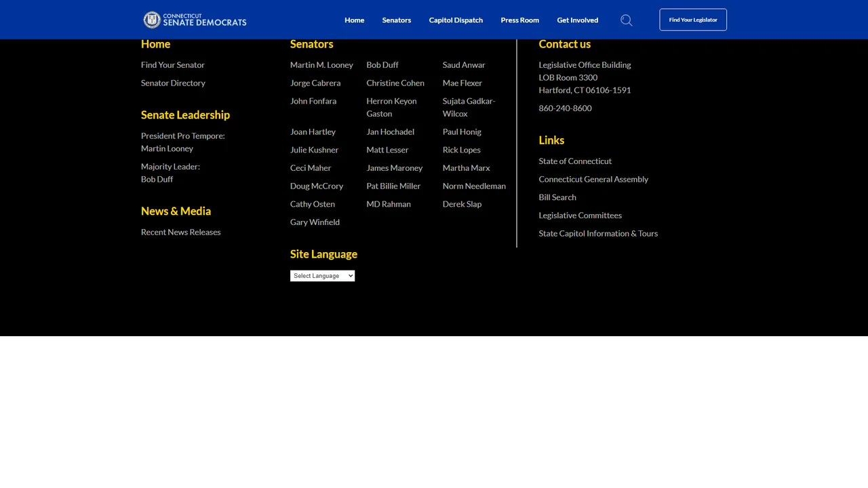Open the Senators menu item
The width and height of the screenshot is (868, 488).
[x=396, y=20]
